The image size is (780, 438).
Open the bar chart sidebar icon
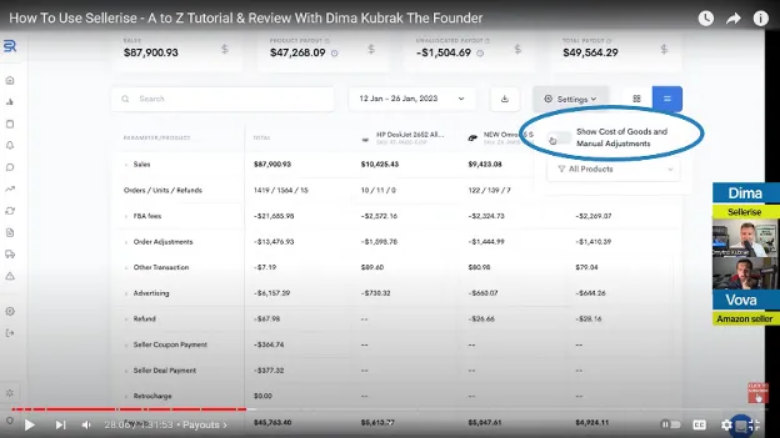[10, 102]
